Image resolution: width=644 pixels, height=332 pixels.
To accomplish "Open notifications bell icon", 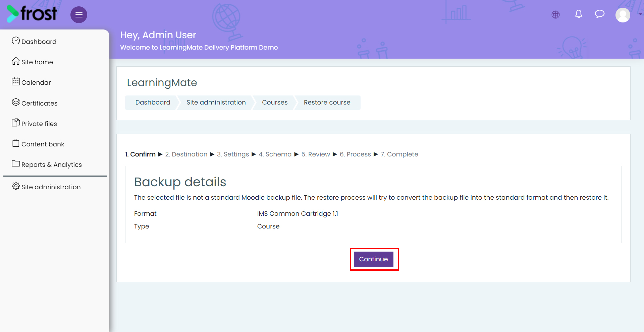I will [579, 14].
